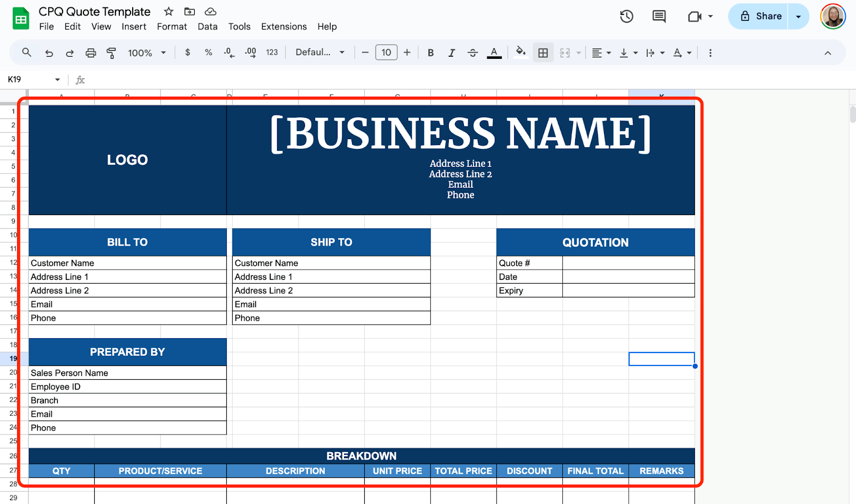
Task: Click the undo arrow icon
Action: coord(49,53)
